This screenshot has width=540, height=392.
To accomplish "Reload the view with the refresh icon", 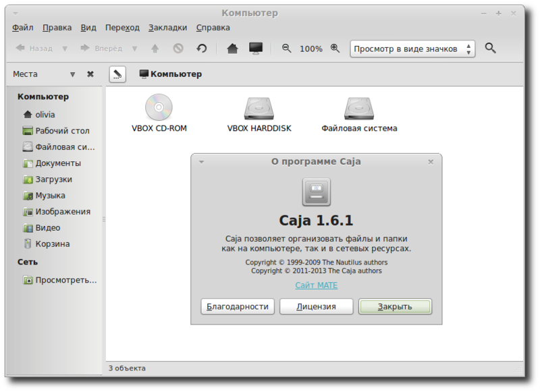I will [x=202, y=48].
